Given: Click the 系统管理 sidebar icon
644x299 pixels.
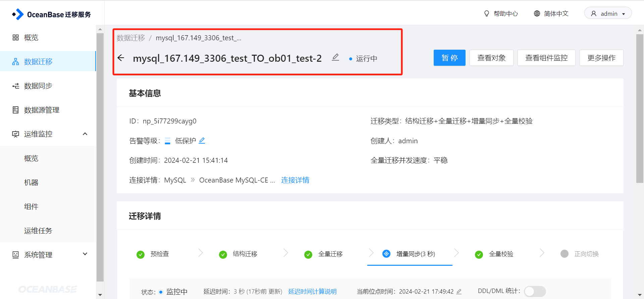Looking at the screenshot, I should (15, 255).
